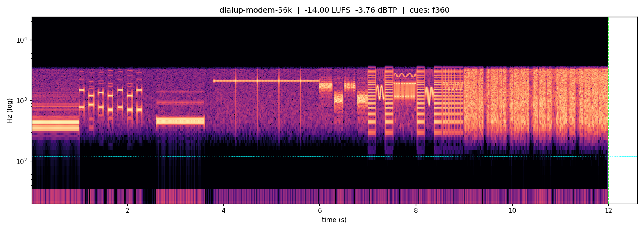
Task: Click the x-axis tick label "6"
Action: [319, 211]
